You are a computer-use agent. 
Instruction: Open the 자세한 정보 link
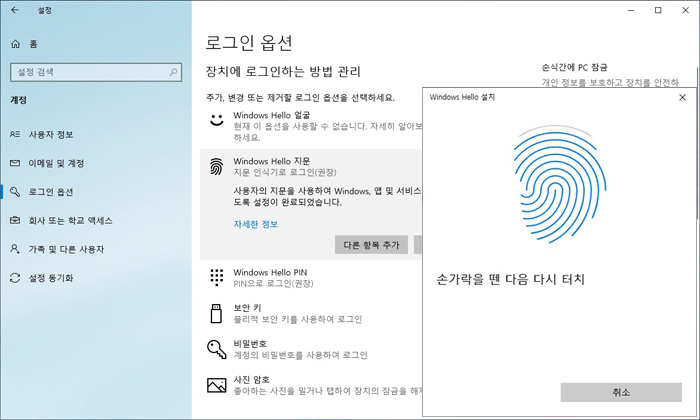[x=256, y=224]
